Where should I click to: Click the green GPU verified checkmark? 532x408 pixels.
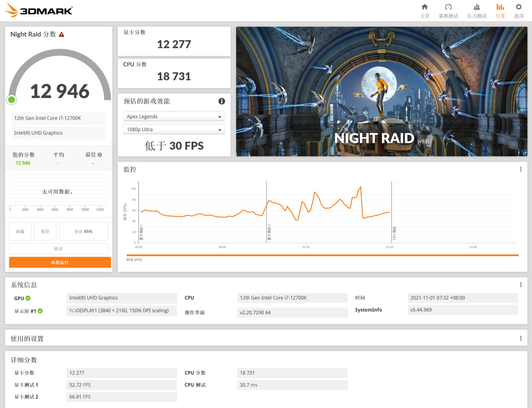28,298
